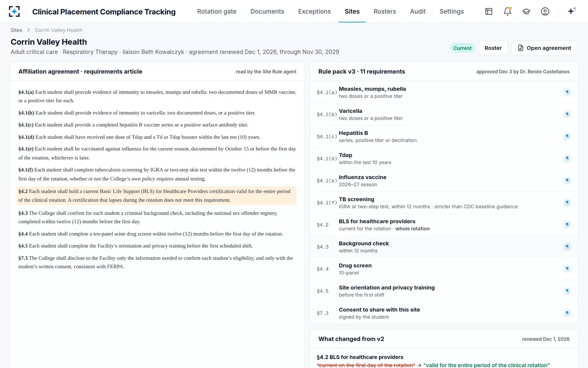This screenshot has width=588, height=368.
Task: Click the graduation cap icon
Action: pyautogui.click(x=526, y=11)
